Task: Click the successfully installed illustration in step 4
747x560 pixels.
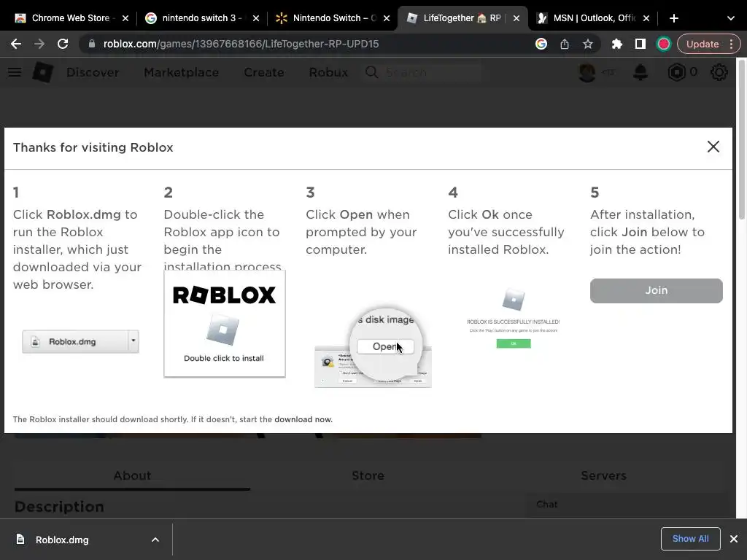Action: pyautogui.click(x=513, y=318)
